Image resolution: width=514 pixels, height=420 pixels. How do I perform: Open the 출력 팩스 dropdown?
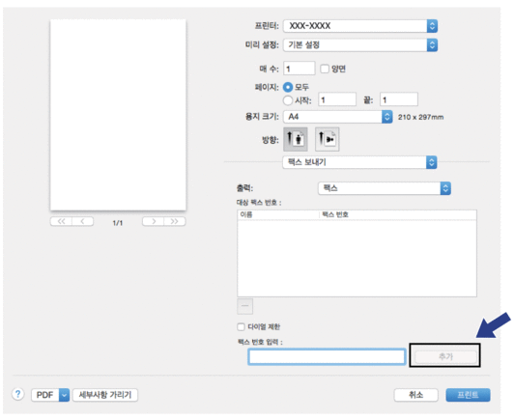[x=385, y=188]
